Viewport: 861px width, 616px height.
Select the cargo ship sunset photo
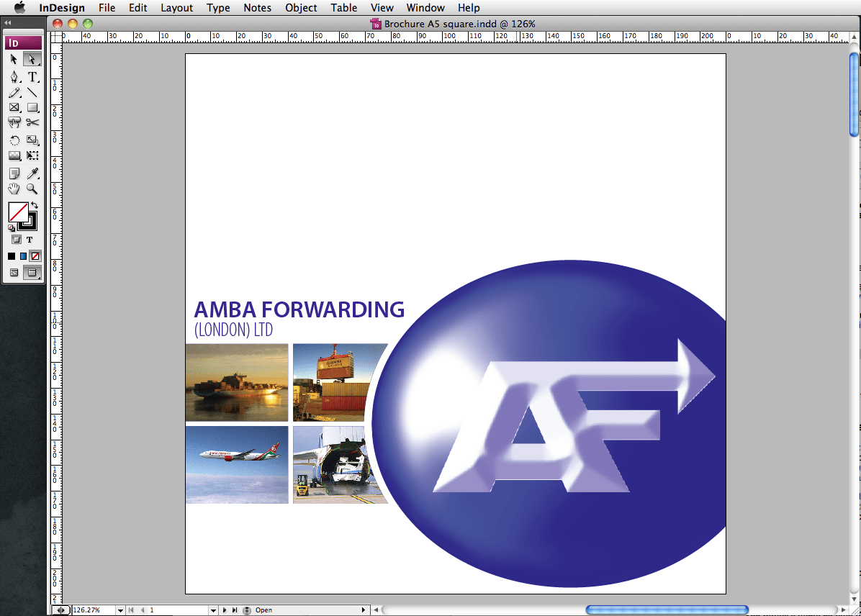(x=237, y=382)
